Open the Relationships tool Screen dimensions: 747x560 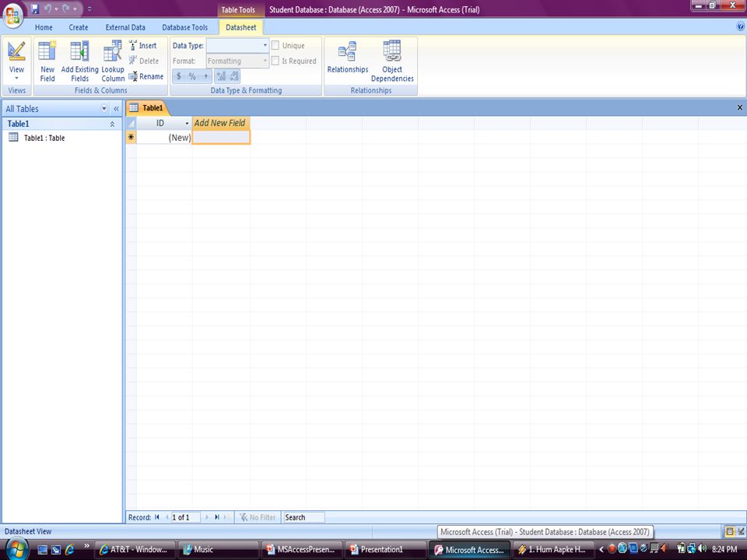pyautogui.click(x=348, y=57)
